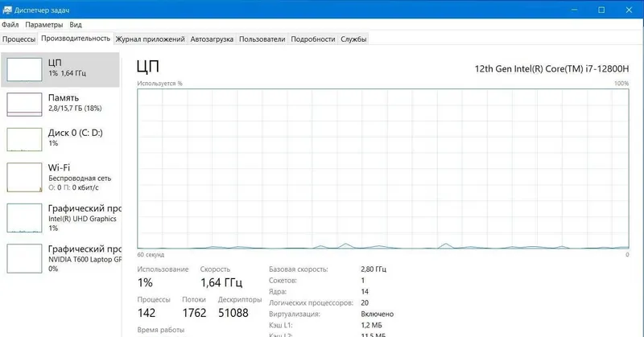The image size is (644, 337).
Task: Click the Виртуализация label
Action: pos(295,314)
